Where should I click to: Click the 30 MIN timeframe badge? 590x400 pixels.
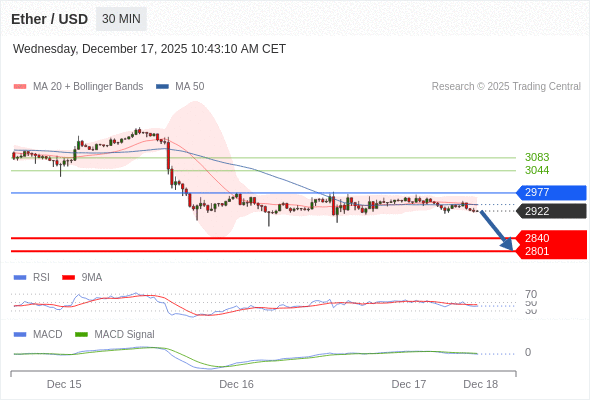[x=121, y=19]
